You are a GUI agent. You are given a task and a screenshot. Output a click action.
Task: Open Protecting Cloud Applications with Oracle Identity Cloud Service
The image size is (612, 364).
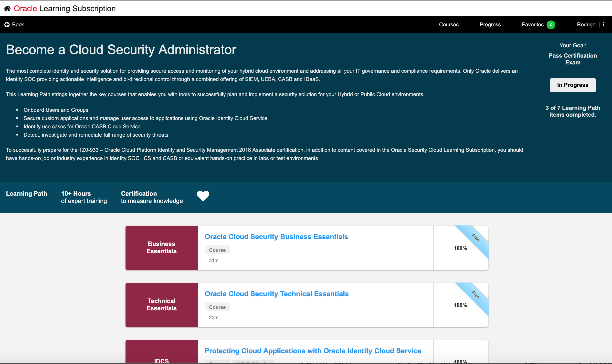313,351
